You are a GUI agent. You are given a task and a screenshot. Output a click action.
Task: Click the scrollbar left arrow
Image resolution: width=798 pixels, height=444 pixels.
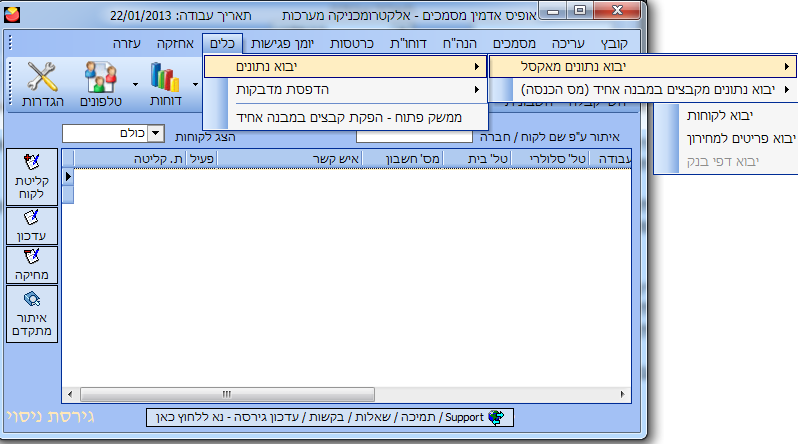[x=70, y=395]
